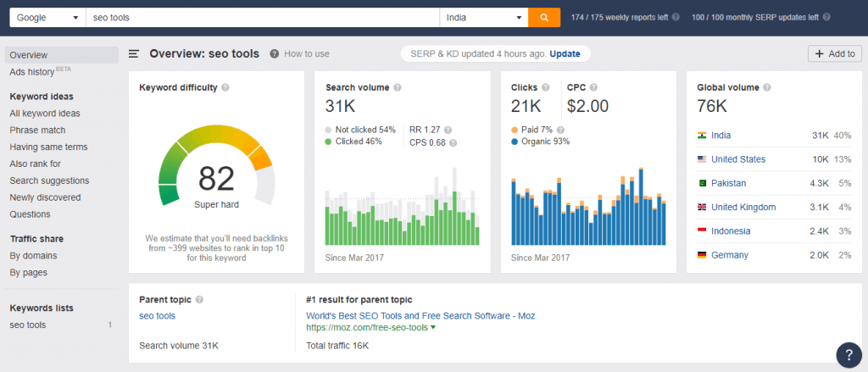Click the orange search magnifier button
The width and height of the screenshot is (868, 372).
[x=544, y=17]
